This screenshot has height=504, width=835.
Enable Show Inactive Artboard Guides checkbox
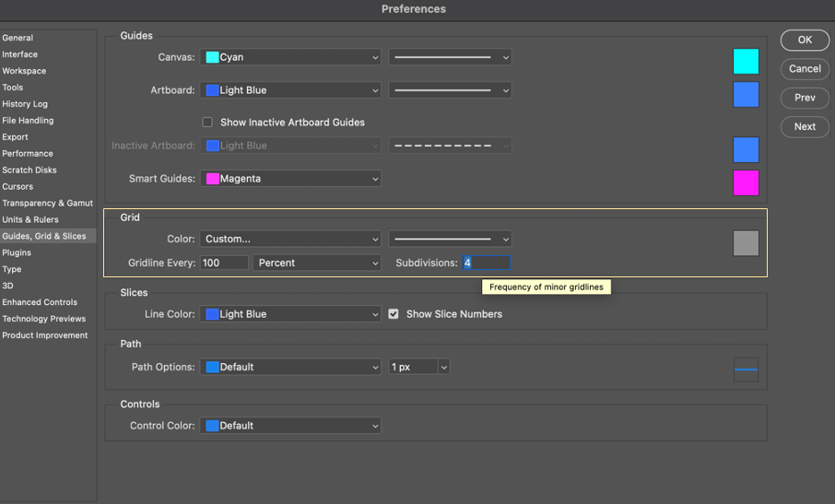click(207, 123)
